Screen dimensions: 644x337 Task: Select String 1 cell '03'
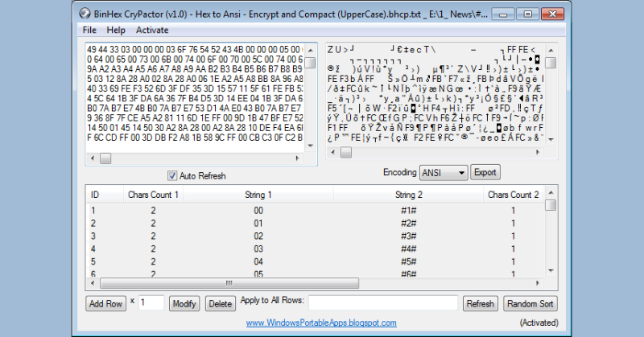(x=258, y=249)
